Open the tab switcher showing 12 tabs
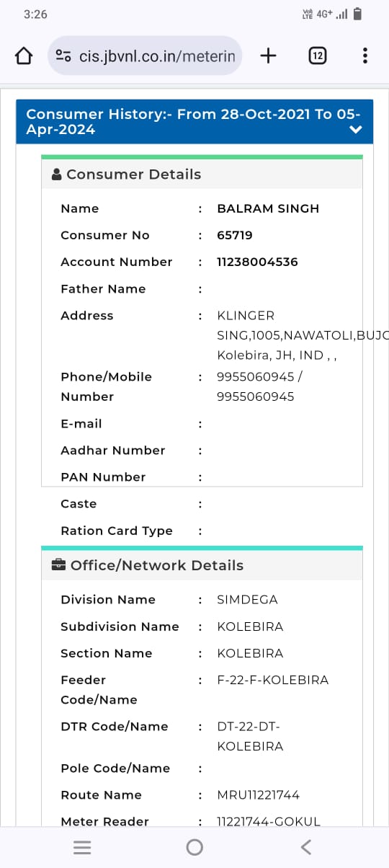The image size is (389, 868). tap(317, 56)
